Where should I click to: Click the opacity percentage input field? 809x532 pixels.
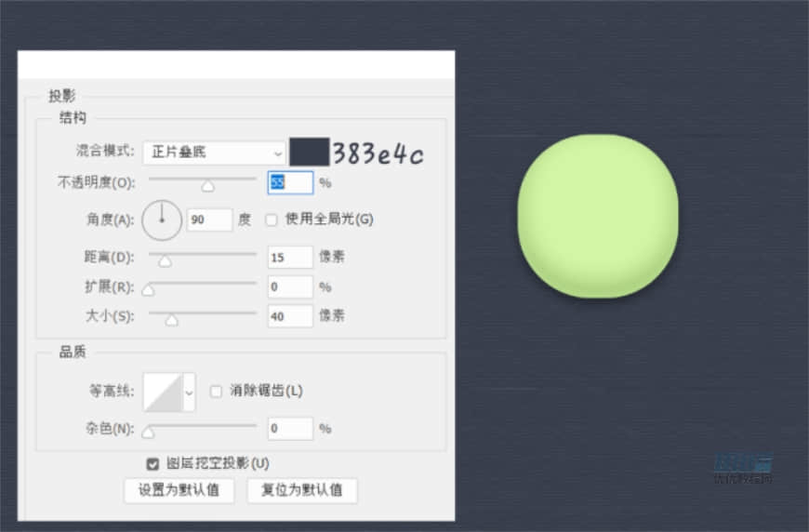290,182
